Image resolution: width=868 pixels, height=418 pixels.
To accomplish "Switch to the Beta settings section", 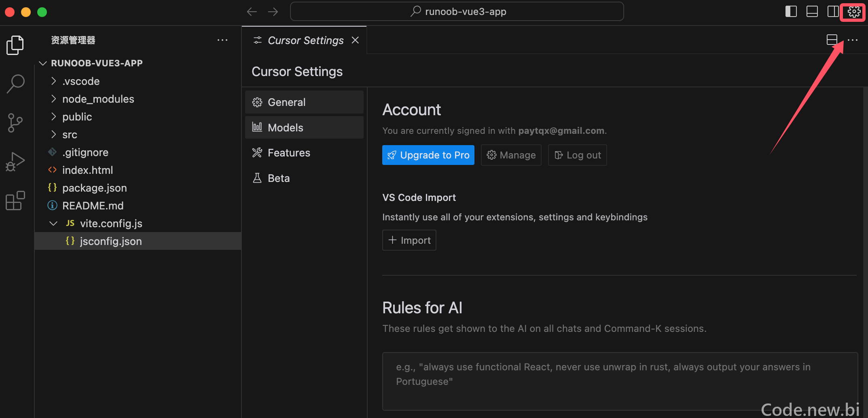I will click(x=304, y=178).
